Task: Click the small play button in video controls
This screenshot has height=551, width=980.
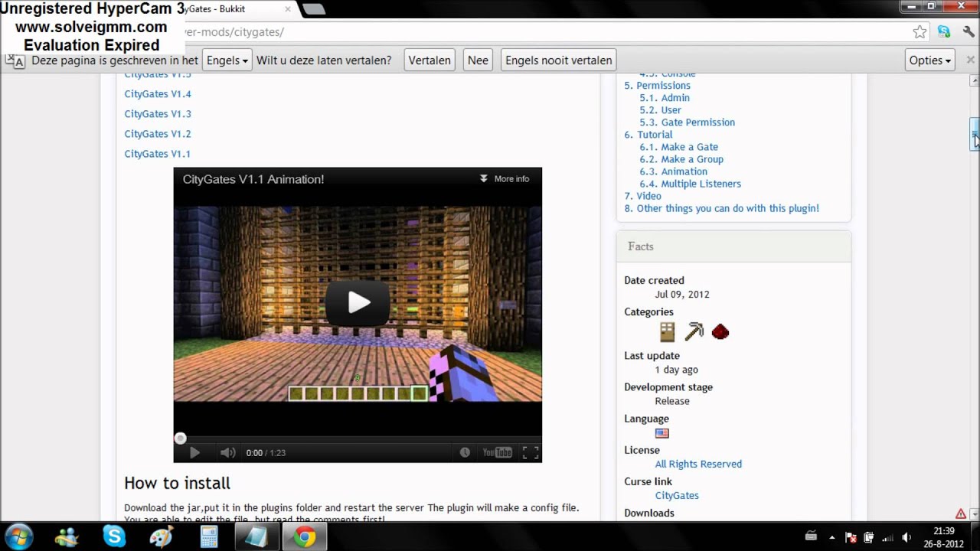Action: point(194,452)
